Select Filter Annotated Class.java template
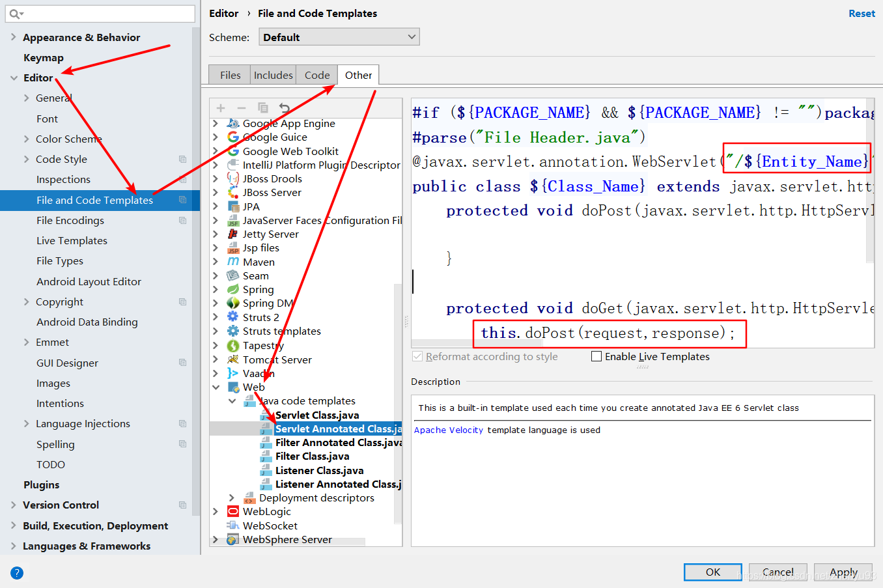883x588 pixels. [x=339, y=442]
